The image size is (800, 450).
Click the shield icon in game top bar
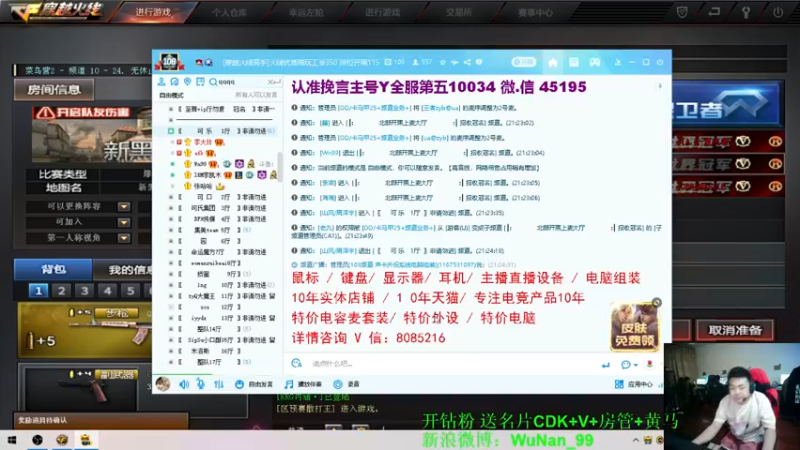point(682,12)
